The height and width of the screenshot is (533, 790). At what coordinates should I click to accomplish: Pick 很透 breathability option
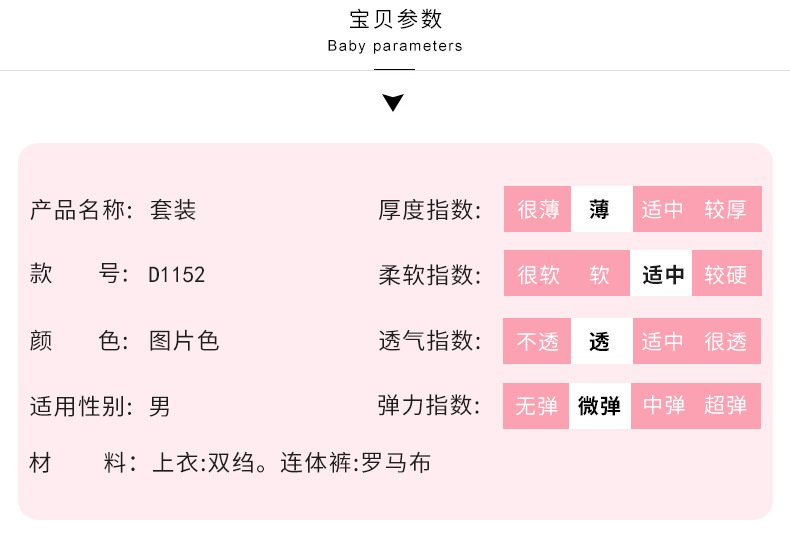click(x=726, y=341)
